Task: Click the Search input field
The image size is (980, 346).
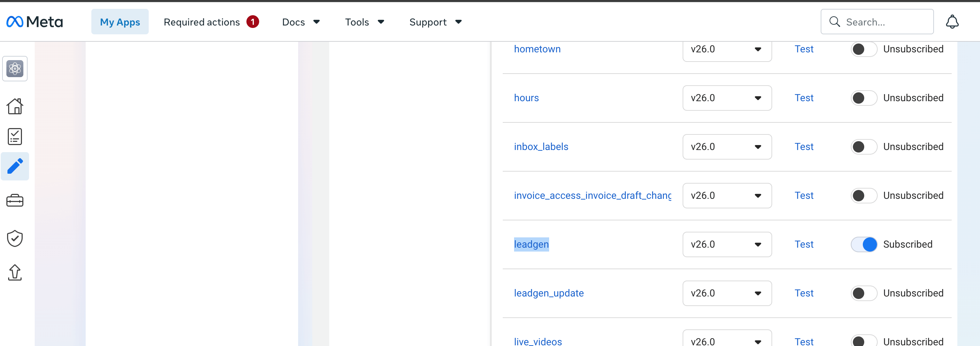Action: [x=877, y=22]
